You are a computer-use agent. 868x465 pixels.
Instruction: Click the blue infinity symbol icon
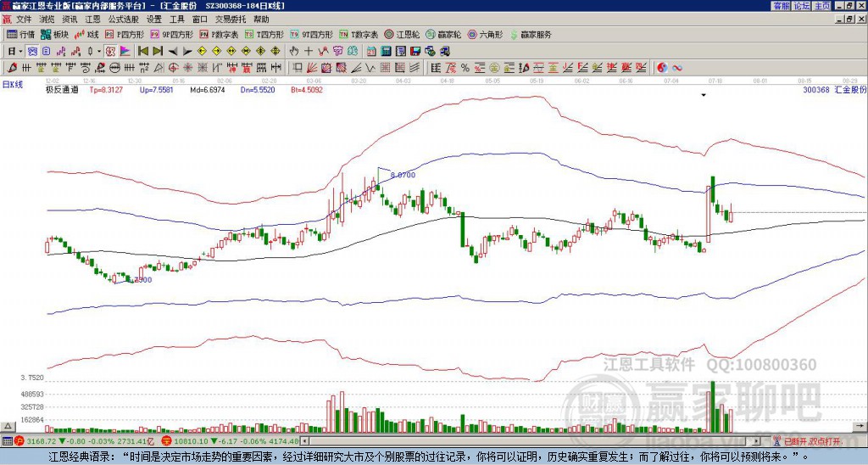[x=677, y=67]
